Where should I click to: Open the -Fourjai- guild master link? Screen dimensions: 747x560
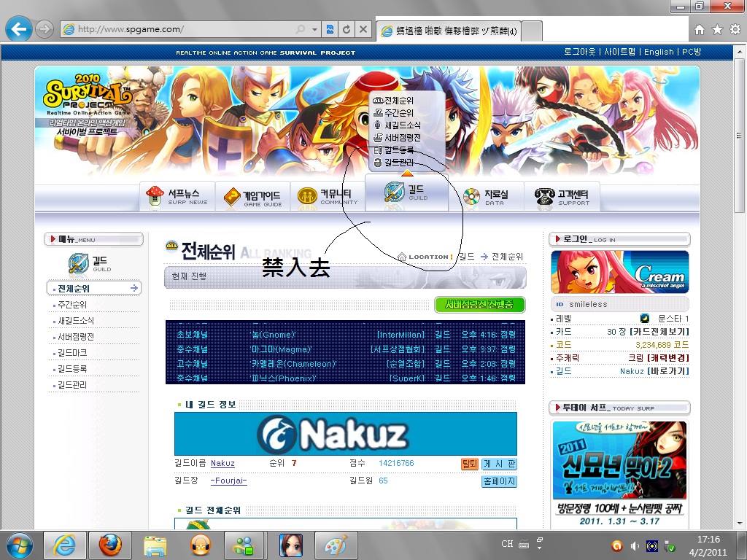point(228,481)
